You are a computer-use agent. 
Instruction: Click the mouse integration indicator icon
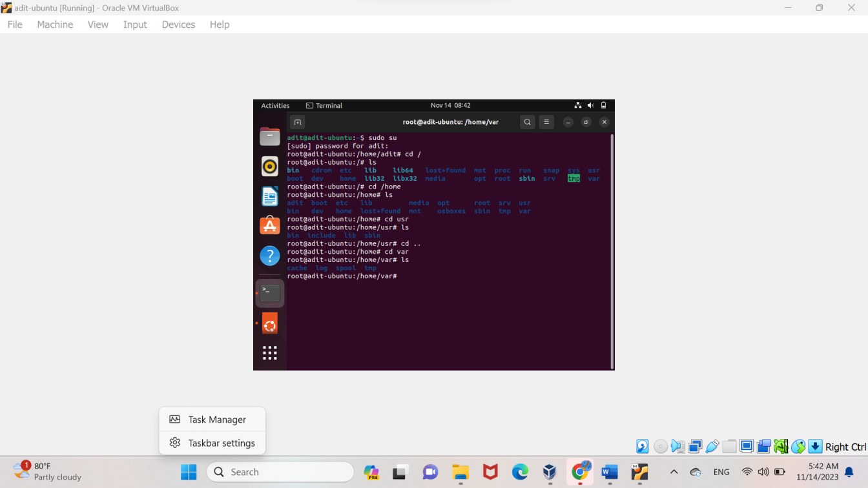pos(798,446)
